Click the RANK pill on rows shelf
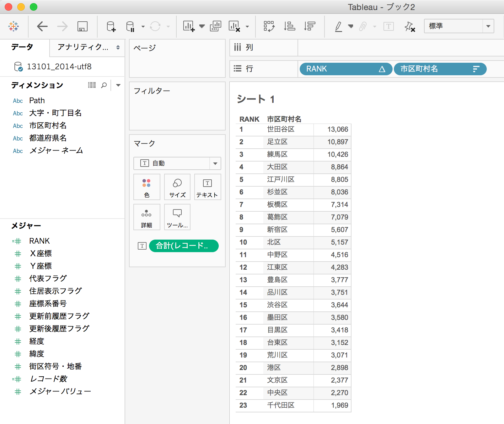504x424 pixels. pos(346,69)
